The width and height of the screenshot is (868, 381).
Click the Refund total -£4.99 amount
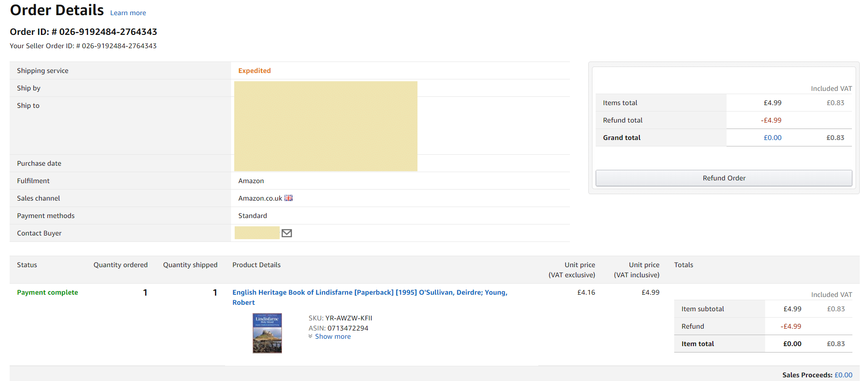tap(771, 120)
